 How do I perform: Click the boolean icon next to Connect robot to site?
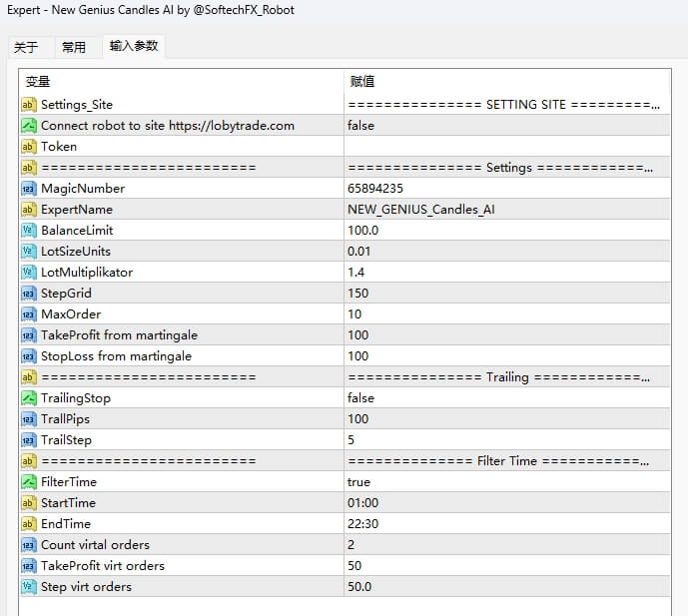[28, 126]
